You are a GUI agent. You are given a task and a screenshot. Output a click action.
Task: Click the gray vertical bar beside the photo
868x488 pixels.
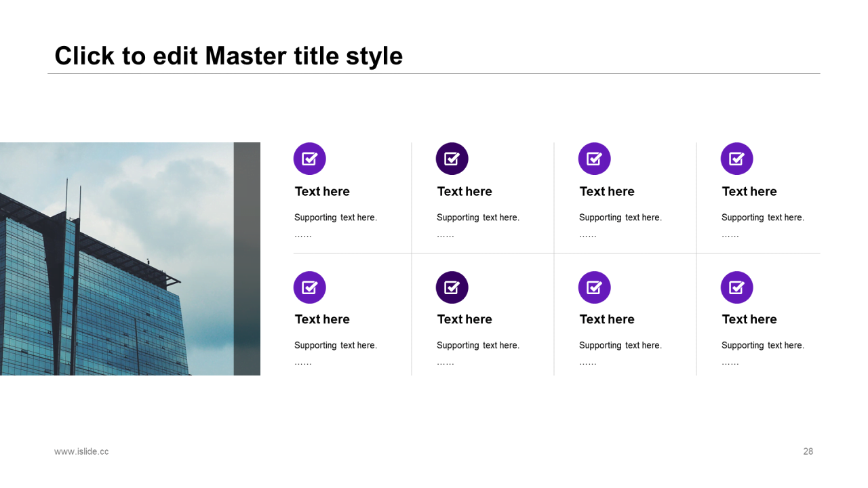click(247, 259)
